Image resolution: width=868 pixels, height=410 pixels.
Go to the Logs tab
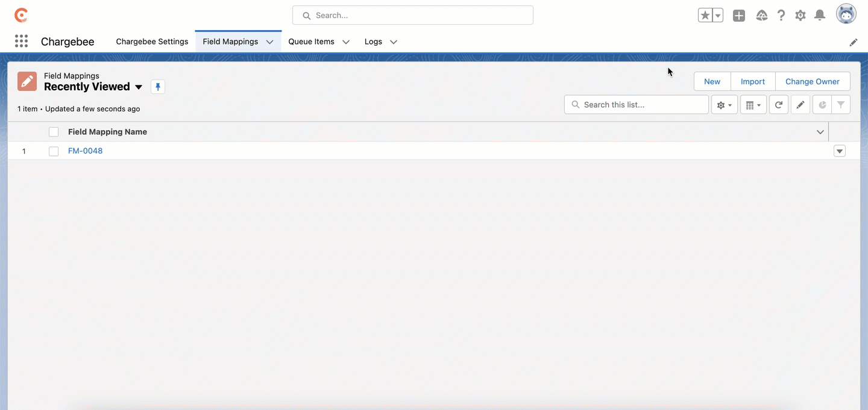coord(373,42)
